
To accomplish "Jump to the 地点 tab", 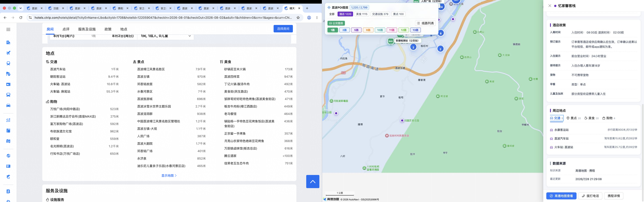I will (124, 29).
